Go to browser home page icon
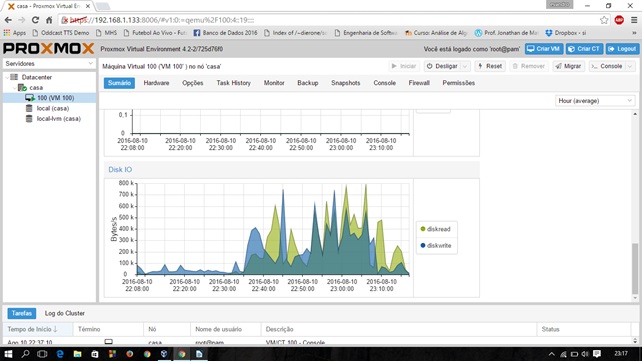This screenshot has width=643, height=362. pyautogui.click(x=49, y=20)
